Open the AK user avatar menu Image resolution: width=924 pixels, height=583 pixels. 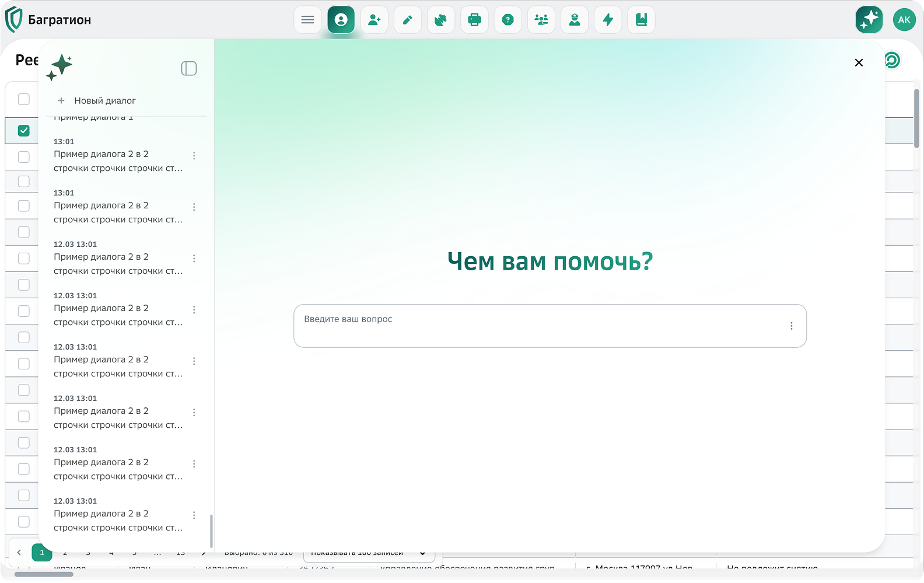904,20
